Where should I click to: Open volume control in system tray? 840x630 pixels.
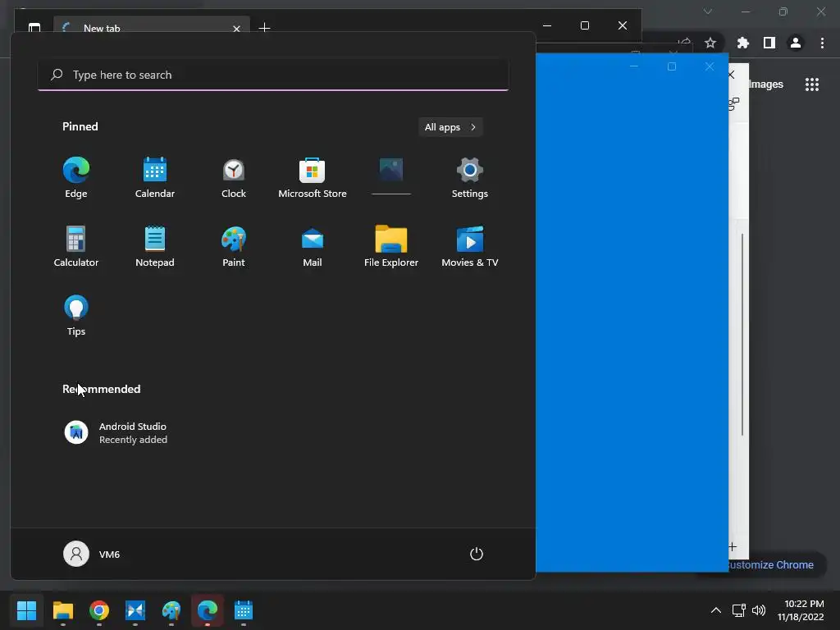coord(759,610)
